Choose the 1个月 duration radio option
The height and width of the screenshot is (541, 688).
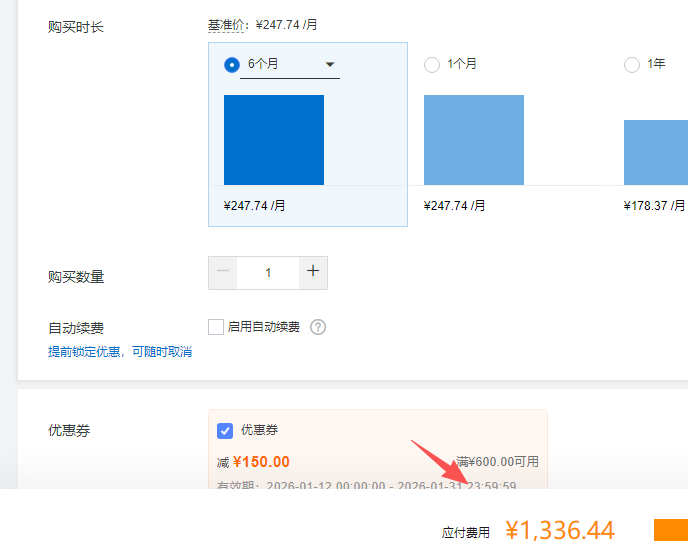pos(432,65)
